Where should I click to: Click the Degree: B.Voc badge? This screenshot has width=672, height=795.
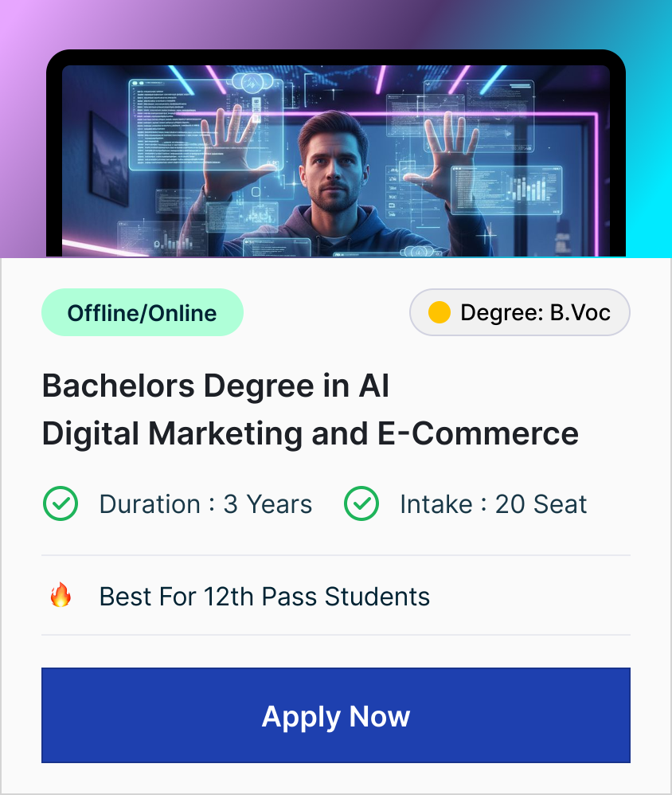[519, 312]
